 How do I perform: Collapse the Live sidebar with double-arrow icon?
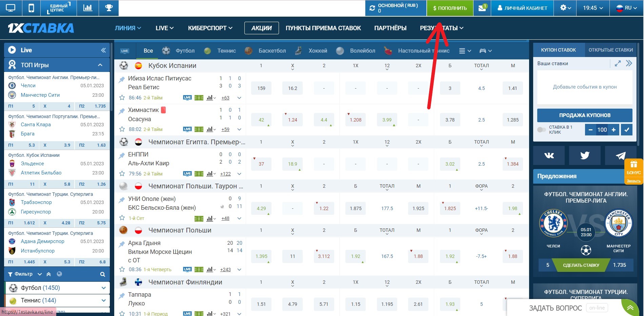tap(103, 50)
